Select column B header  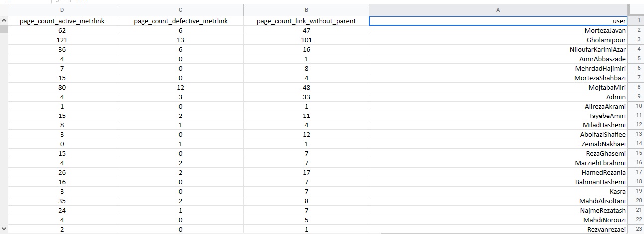(x=306, y=10)
